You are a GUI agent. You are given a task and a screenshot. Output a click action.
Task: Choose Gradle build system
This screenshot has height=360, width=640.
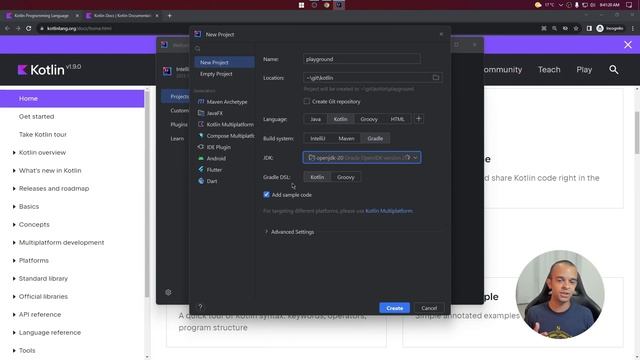(375, 138)
